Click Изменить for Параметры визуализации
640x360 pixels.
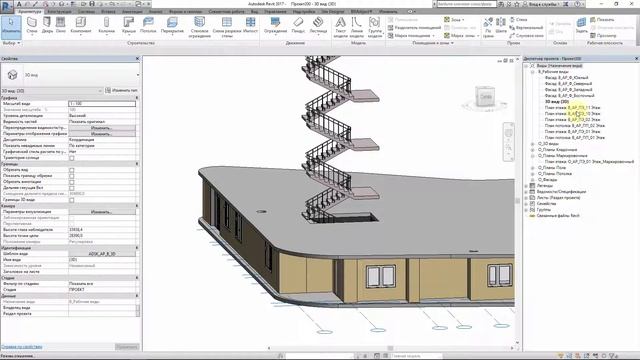102,212
